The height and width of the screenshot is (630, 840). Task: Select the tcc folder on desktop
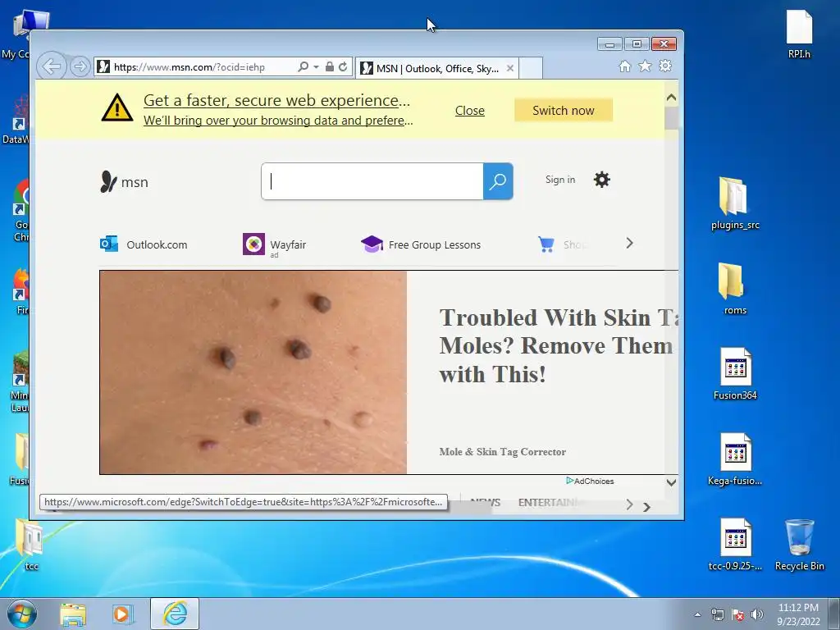point(30,545)
